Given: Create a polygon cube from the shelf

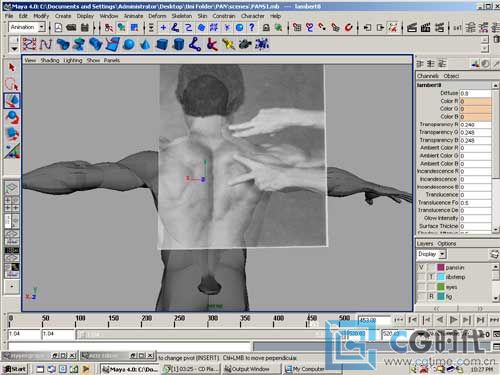Looking at the screenshot, I should (162, 44).
